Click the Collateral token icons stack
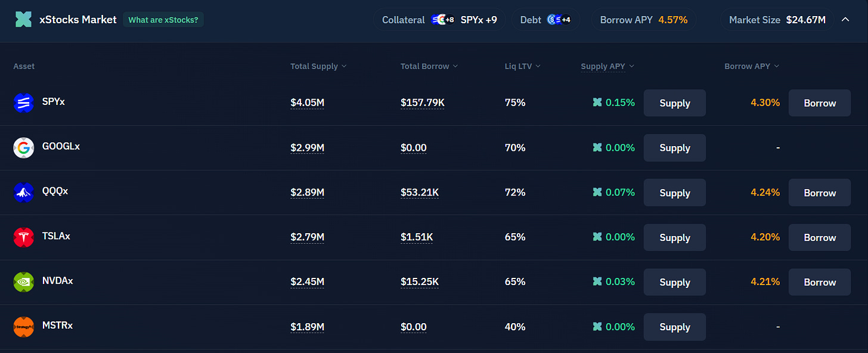Viewport: 868px width, 353px height. [x=443, y=20]
